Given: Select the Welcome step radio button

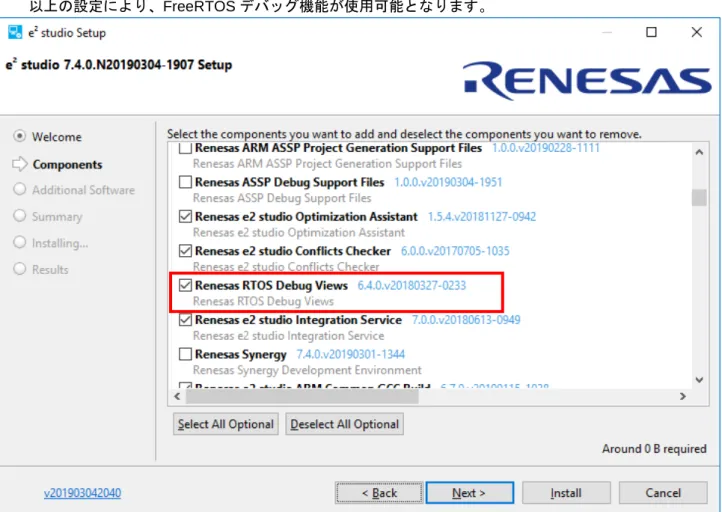Looking at the screenshot, I should (19, 136).
